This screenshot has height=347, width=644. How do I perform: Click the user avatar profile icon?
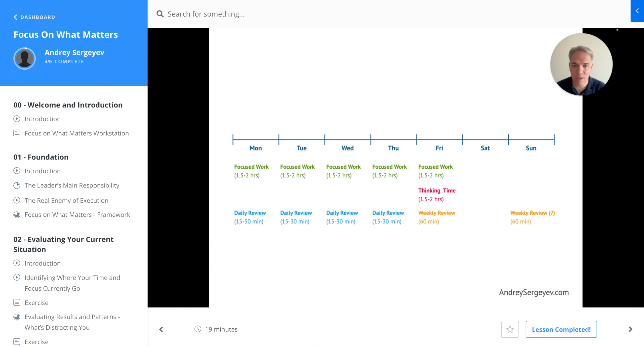(x=25, y=58)
